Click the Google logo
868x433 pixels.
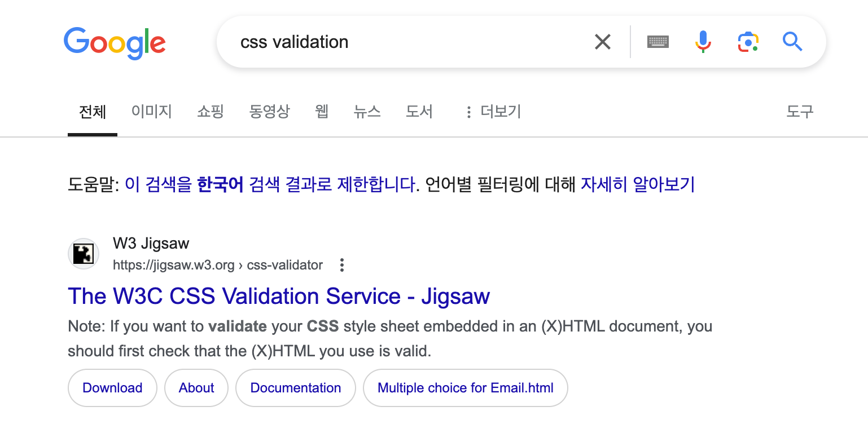pos(115,42)
